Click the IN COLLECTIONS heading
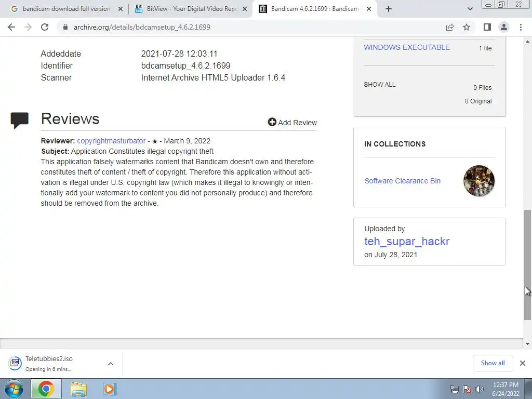This screenshot has height=399, width=532. click(x=395, y=144)
